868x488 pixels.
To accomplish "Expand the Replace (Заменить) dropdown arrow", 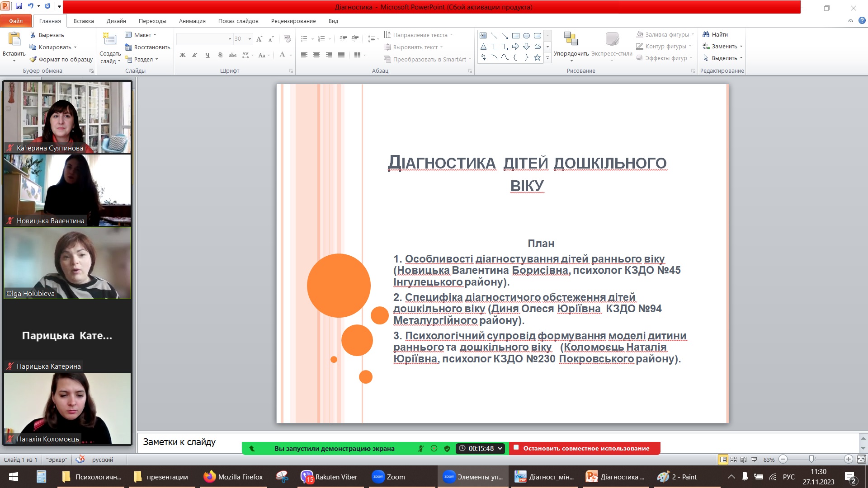I will click(741, 46).
